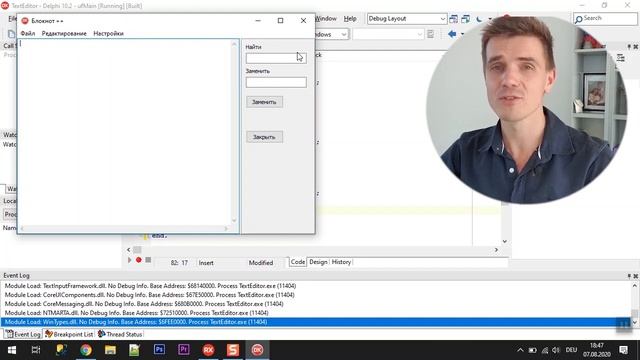Viewport: 640px width, 360px height.
Task: Open Premiere Pro from the taskbar
Action: pyautogui.click(x=184, y=350)
